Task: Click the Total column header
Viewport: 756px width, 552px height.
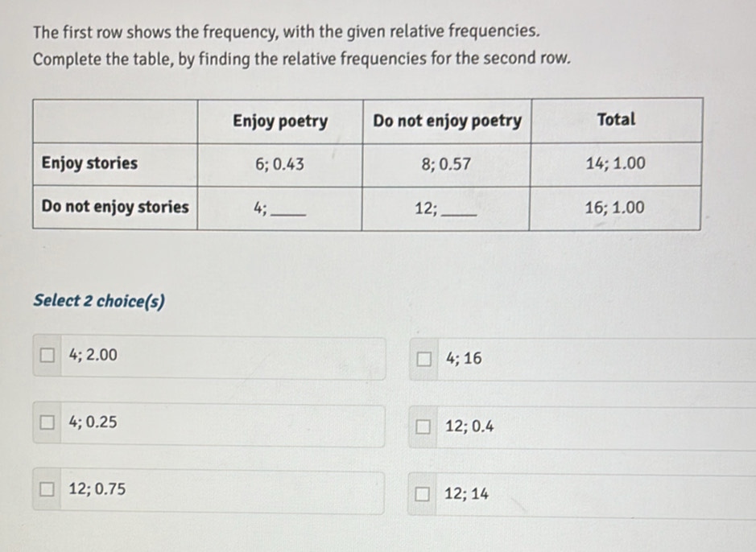Action: pyautogui.click(x=616, y=120)
